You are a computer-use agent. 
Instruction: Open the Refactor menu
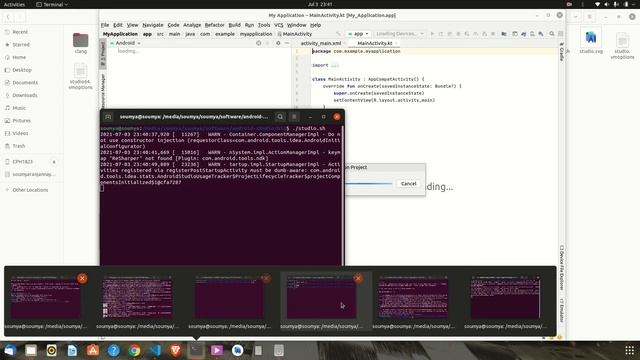214,25
